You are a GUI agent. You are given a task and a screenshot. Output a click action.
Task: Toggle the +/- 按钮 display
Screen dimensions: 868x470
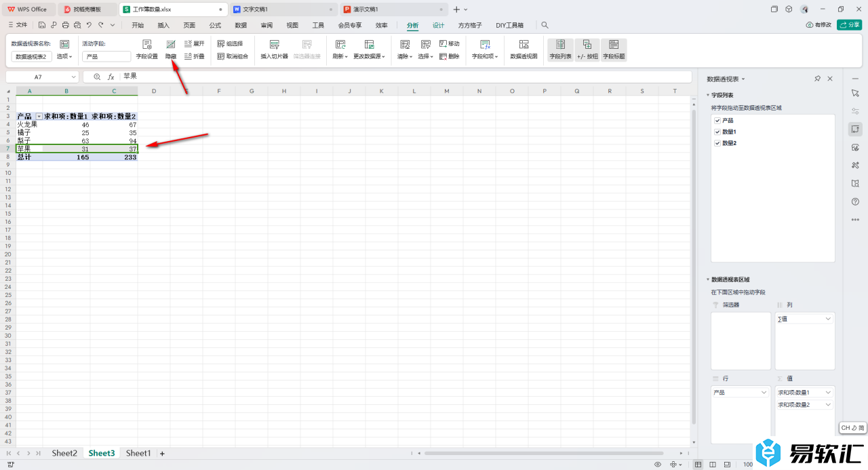(587, 50)
